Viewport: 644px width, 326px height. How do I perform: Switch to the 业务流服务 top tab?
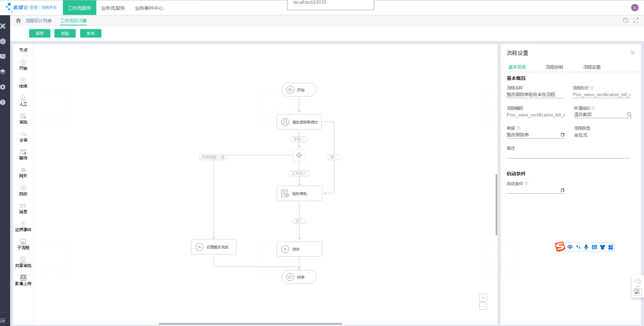click(113, 8)
